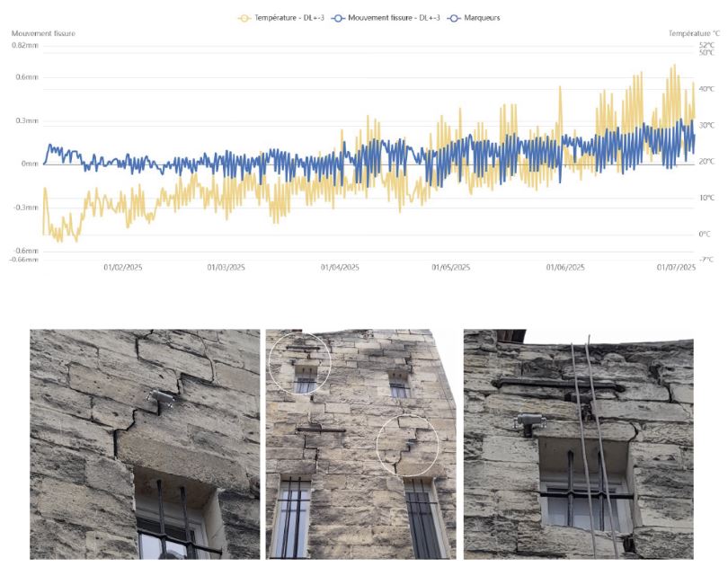This screenshot has height=576, width=728.
Task: Click the dark blue Marqueurs legend marker
Action: [454, 18]
